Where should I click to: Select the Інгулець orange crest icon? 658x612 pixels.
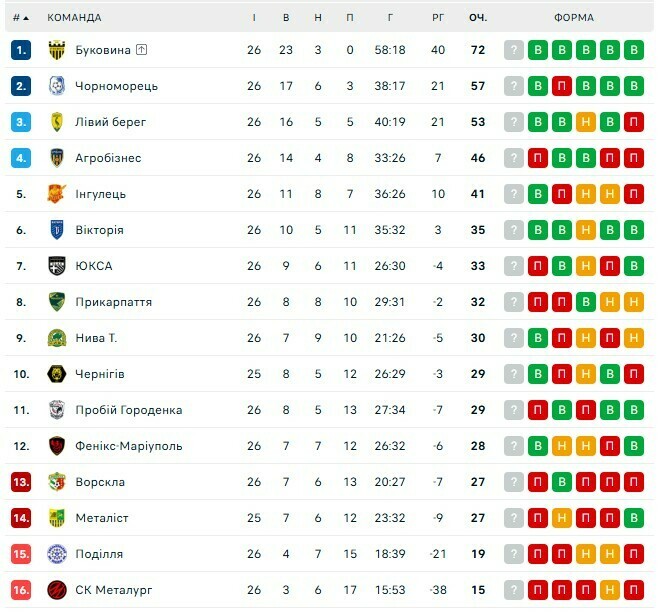[x=57, y=194]
